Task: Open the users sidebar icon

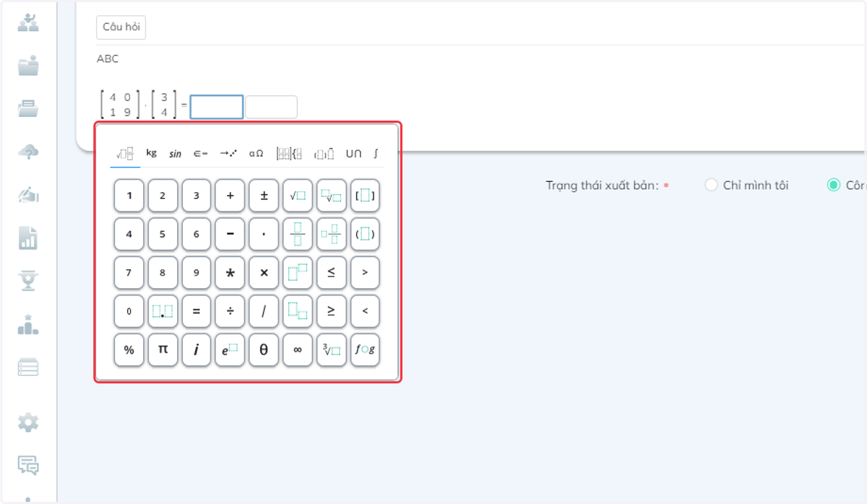Action: 28,23
